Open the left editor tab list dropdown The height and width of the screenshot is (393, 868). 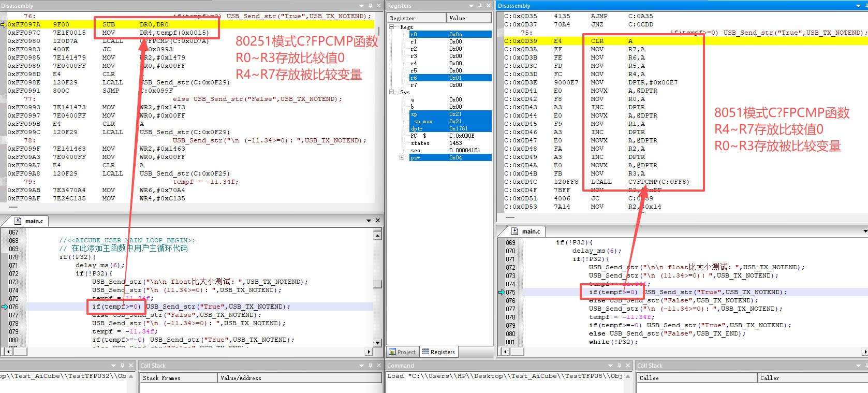[369, 221]
